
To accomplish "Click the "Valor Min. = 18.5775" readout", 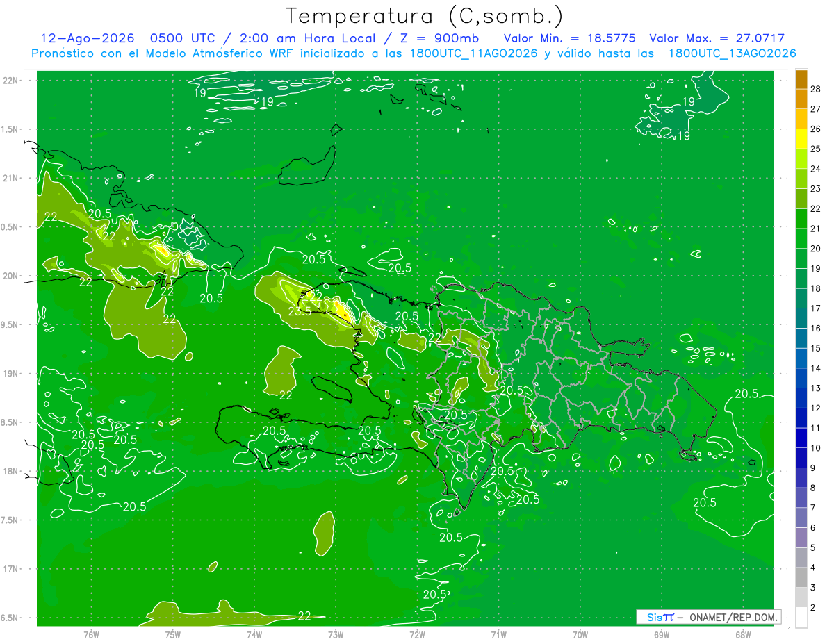I will tap(569, 38).
